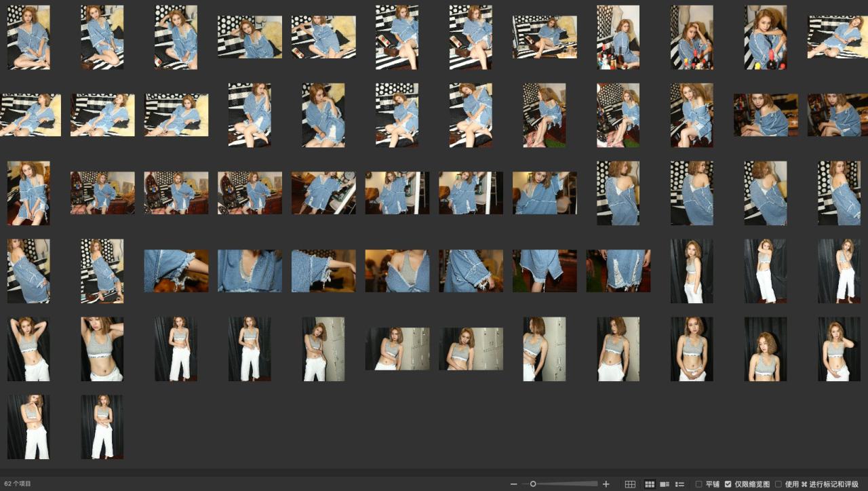Select the first close-up denim sleeve thumbnail in row four
Screen dimensions: 868x491
coord(176,271)
